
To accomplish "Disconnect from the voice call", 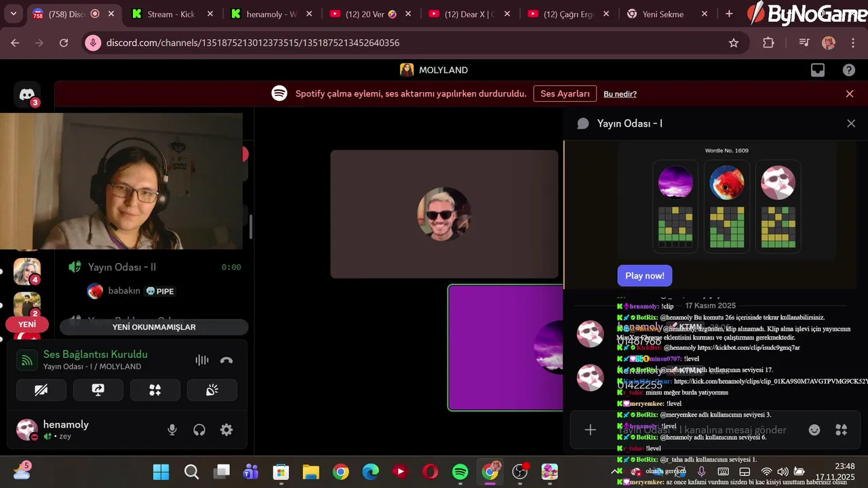I will pyautogui.click(x=226, y=360).
